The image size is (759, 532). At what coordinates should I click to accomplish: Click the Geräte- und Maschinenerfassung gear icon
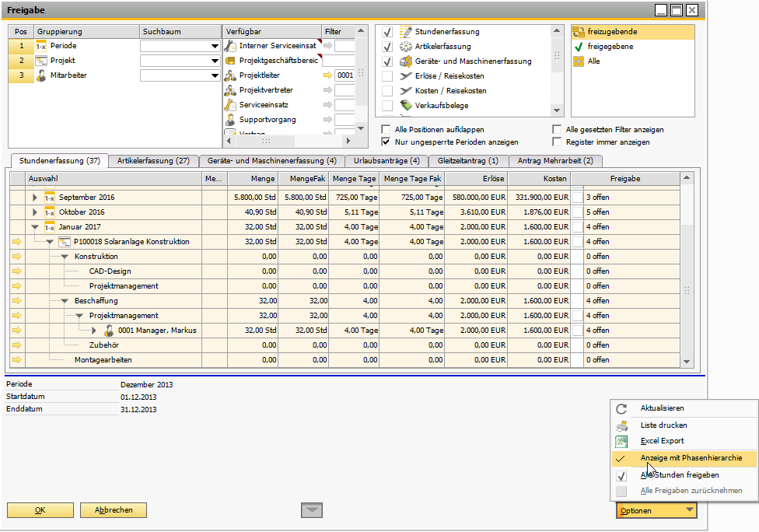[x=406, y=61]
